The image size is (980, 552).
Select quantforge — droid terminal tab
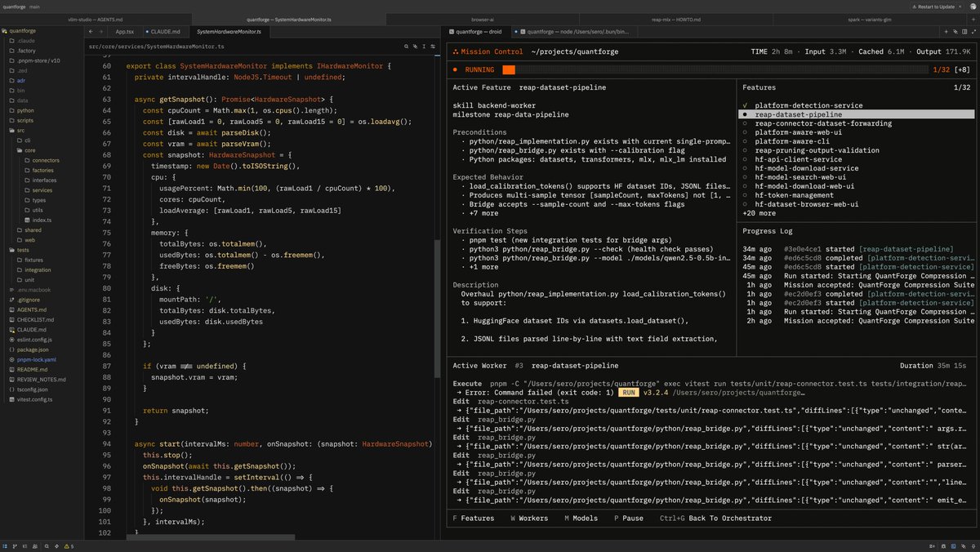pyautogui.click(x=478, y=32)
